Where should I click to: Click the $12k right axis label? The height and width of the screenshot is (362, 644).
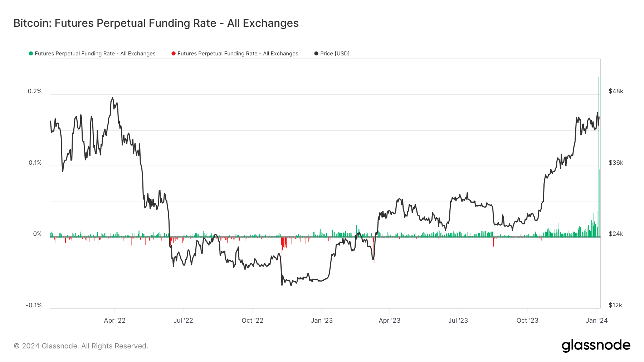[x=615, y=306]
